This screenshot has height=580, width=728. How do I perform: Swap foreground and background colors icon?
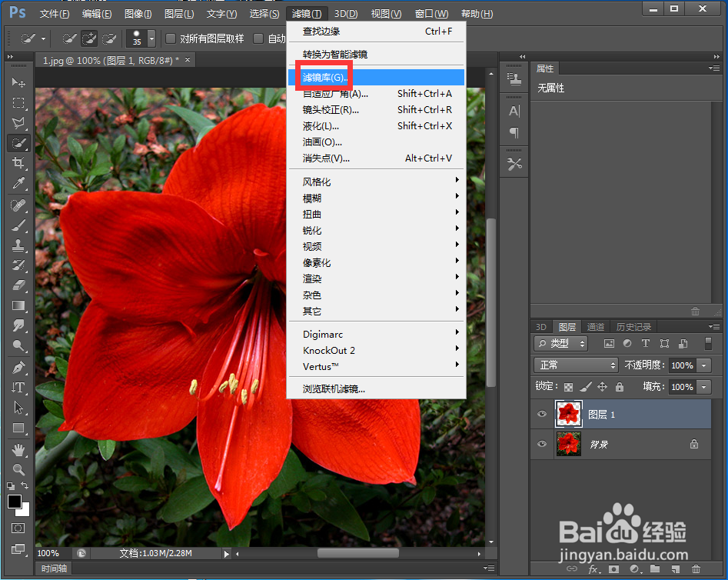tap(25, 485)
